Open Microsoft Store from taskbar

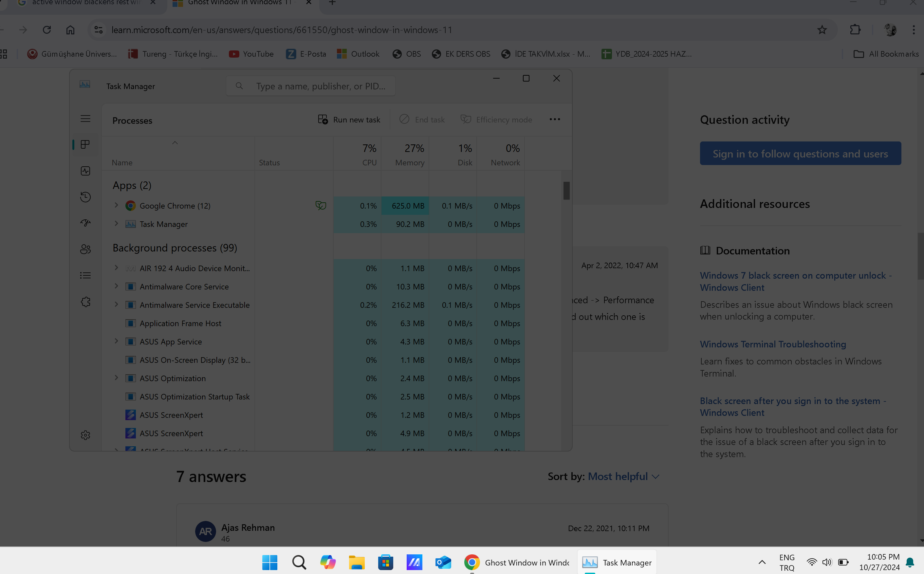(x=385, y=562)
